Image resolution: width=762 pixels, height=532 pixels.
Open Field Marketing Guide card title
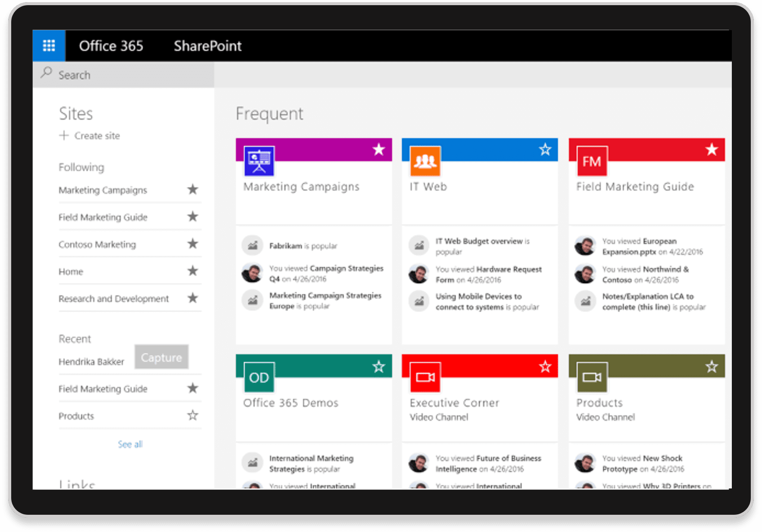(635, 187)
